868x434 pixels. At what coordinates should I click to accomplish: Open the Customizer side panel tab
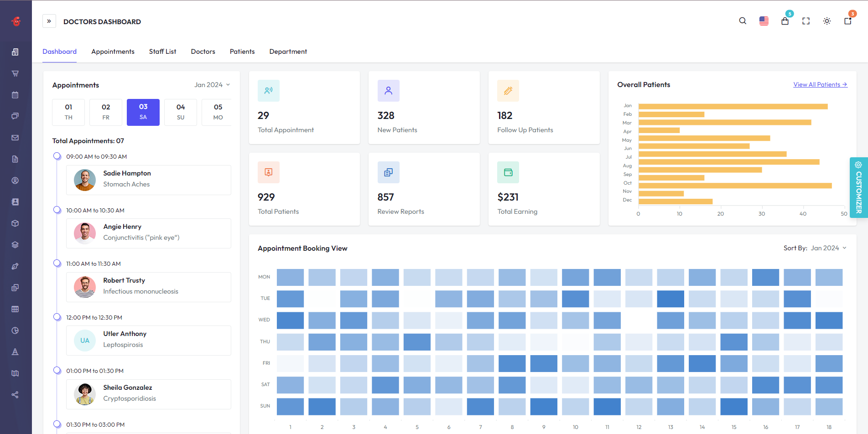pos(858,187)
